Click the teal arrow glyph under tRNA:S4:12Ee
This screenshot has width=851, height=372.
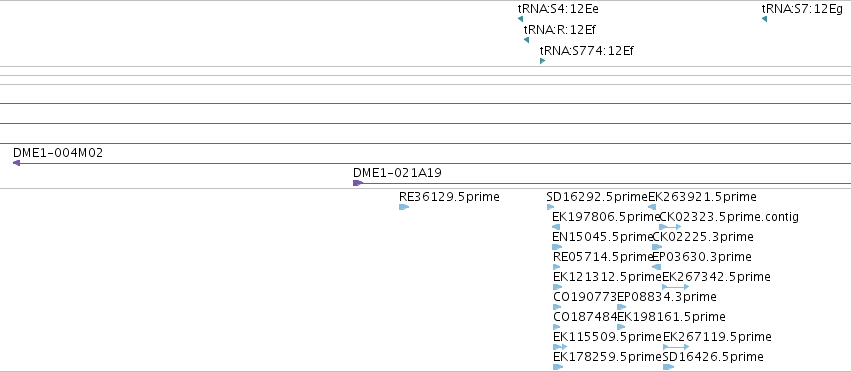(x=520, y=19)
